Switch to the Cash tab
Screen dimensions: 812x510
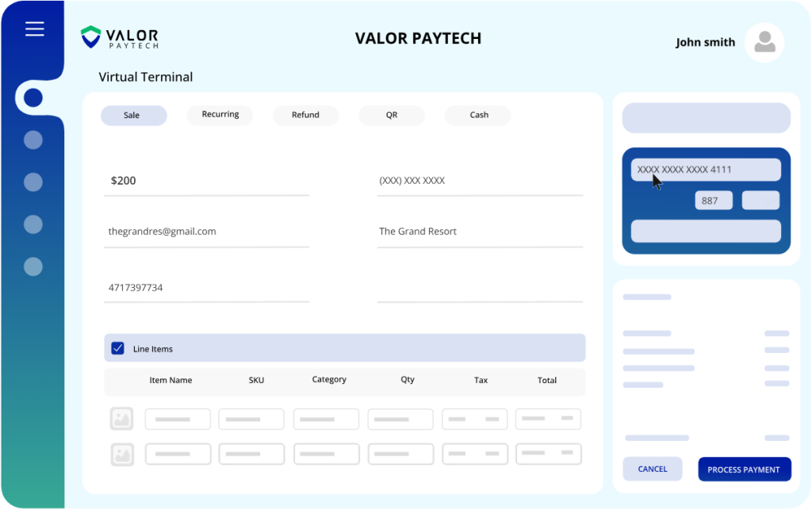coord(477,115)
